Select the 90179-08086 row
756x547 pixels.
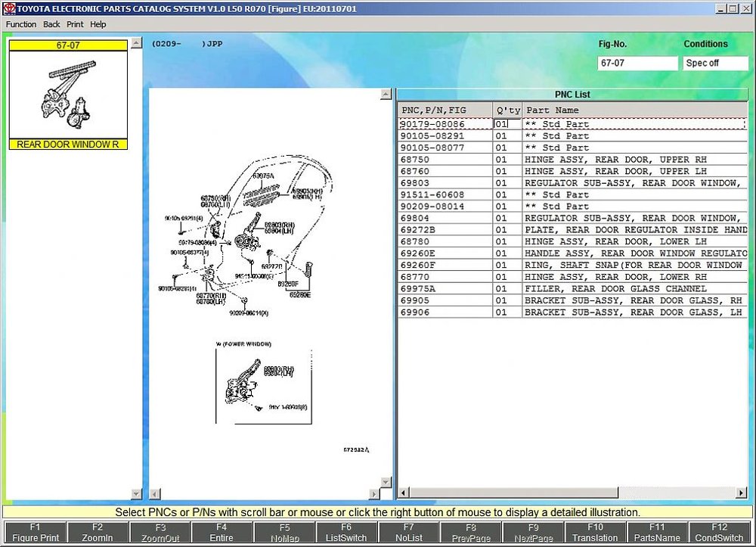point(573,124)
